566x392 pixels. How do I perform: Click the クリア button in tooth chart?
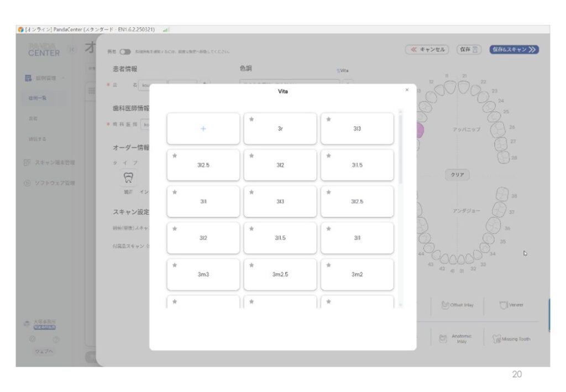457,175
